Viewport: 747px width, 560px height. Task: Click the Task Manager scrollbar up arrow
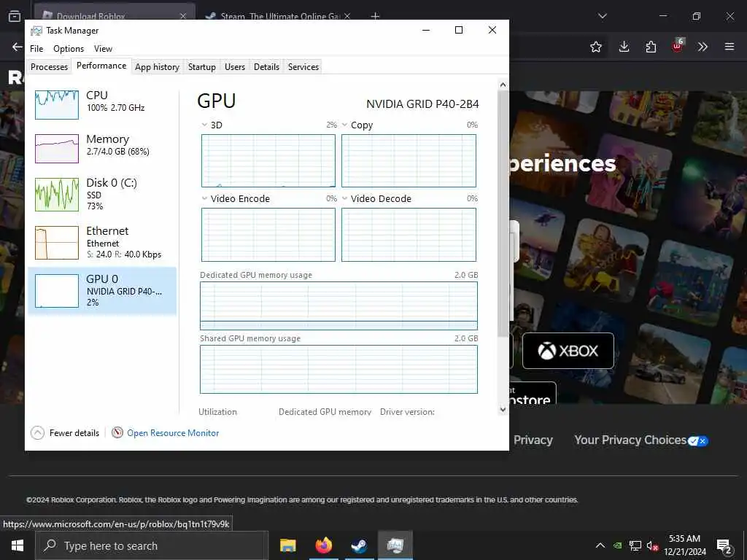click(503, 85)
